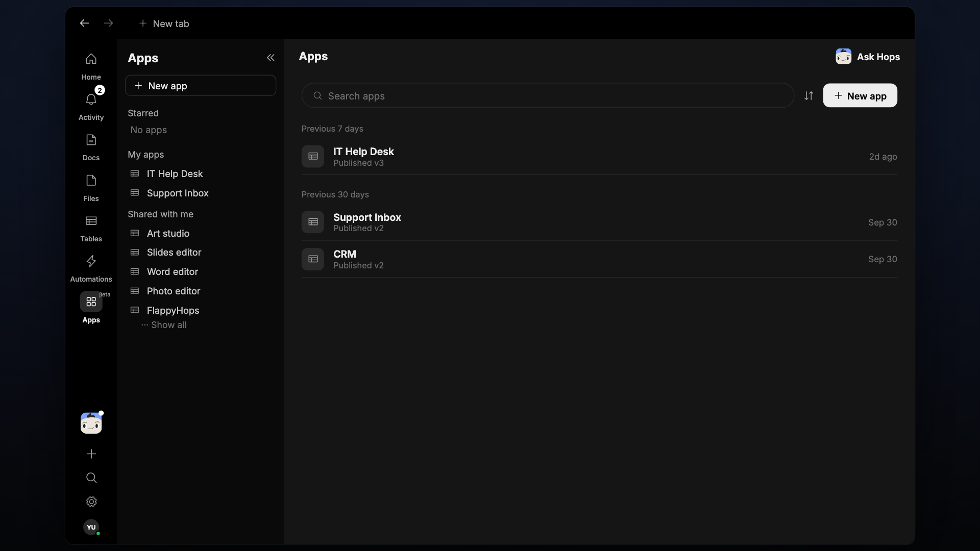Open the Tables section
This screenshot has width=980, height=551.
(x=91, y=228)
